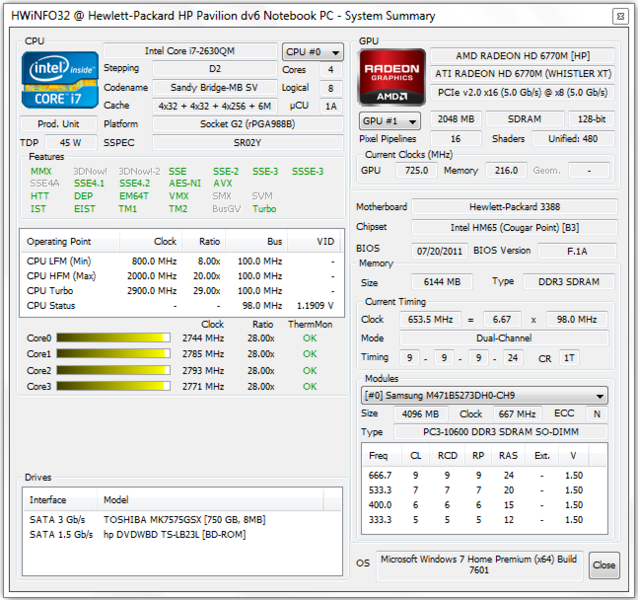Click the CPU HFM (Max) row
This screenshot has width=638, height=600.
[181, 276]
